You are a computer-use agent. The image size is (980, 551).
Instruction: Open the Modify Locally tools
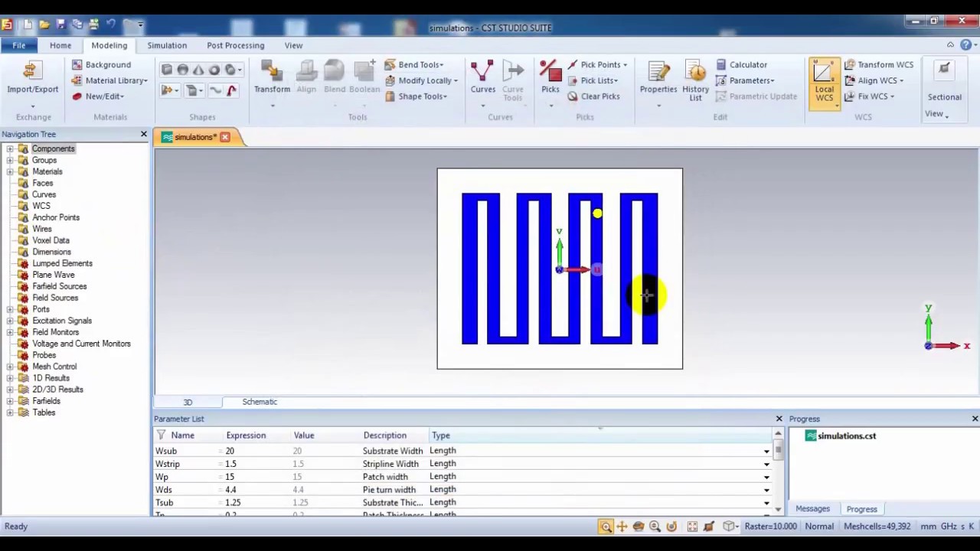(421, 80)
